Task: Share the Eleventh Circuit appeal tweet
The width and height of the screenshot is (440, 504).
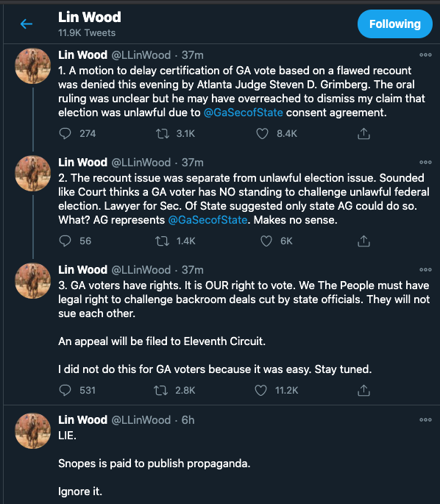Action: pos(363,390)
